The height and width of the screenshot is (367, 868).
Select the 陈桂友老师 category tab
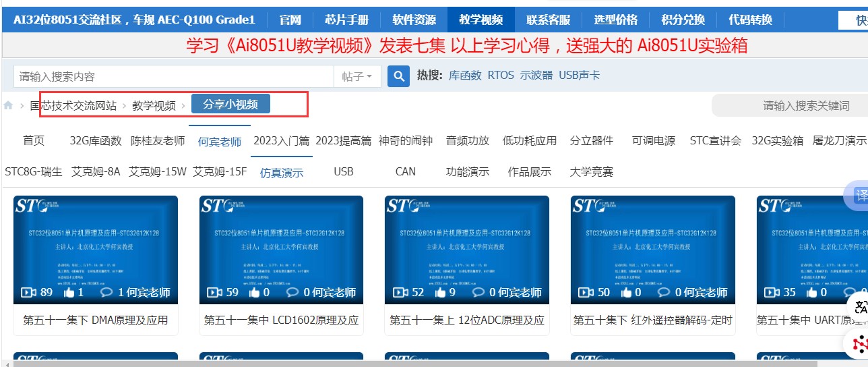coord(158,140)
